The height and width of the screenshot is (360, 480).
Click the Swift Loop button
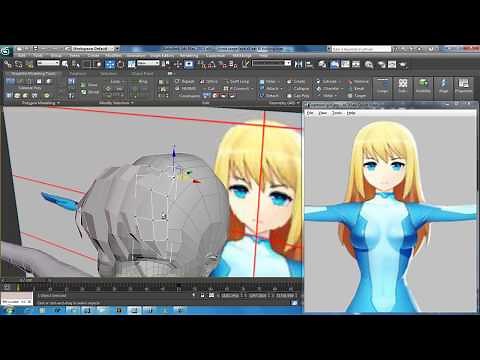point(237,81)
